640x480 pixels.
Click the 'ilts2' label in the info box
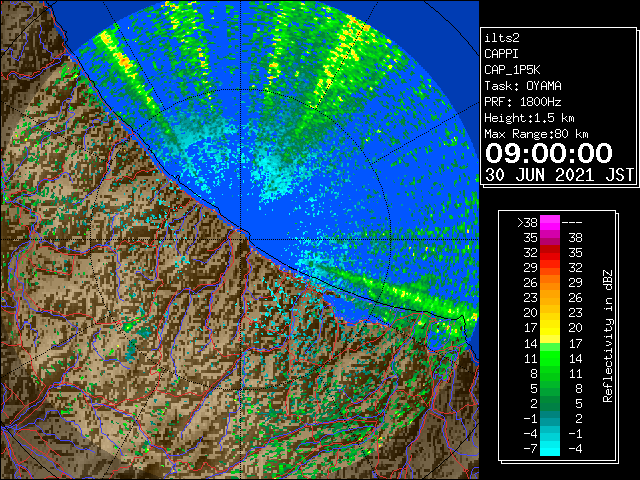502,38
